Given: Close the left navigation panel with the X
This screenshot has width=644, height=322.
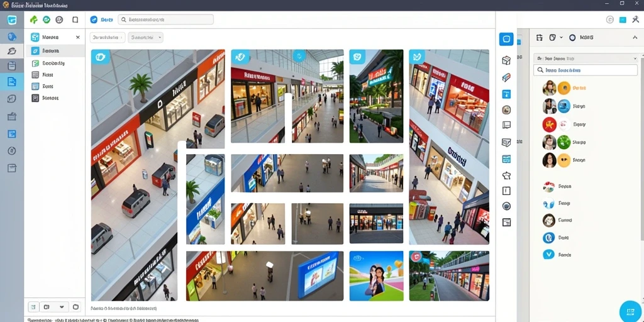Looking at the screenshot, I should coord(78,37).
